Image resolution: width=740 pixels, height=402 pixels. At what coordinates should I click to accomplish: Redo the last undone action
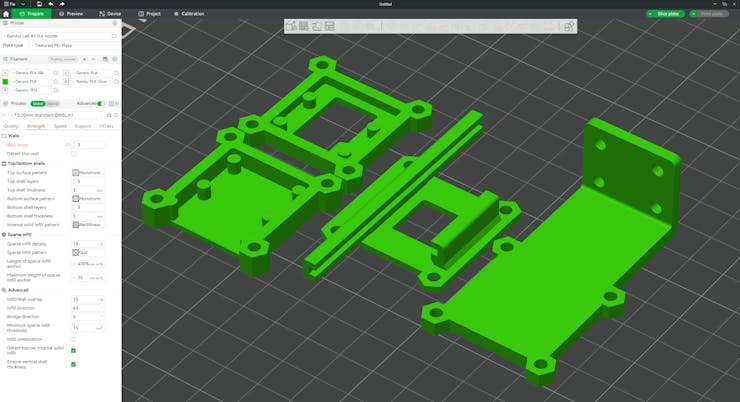pyautogui.click(x=62, y=4)
